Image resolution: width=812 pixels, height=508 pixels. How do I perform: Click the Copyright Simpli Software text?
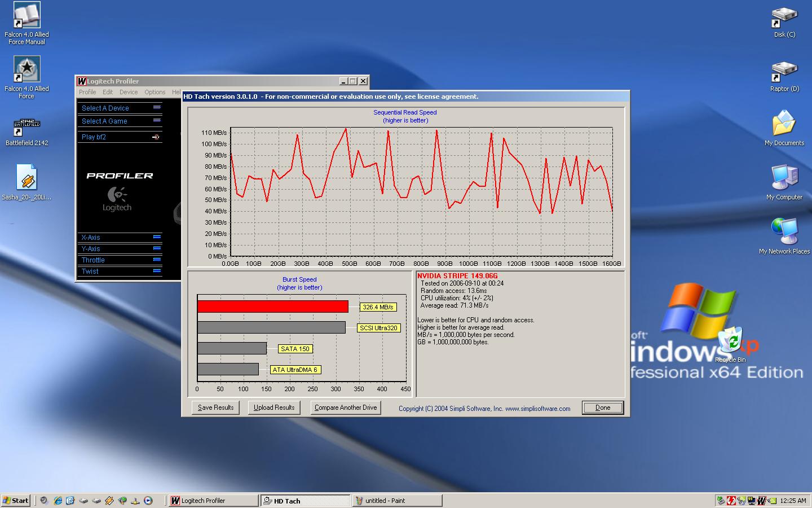pos(484,409)
